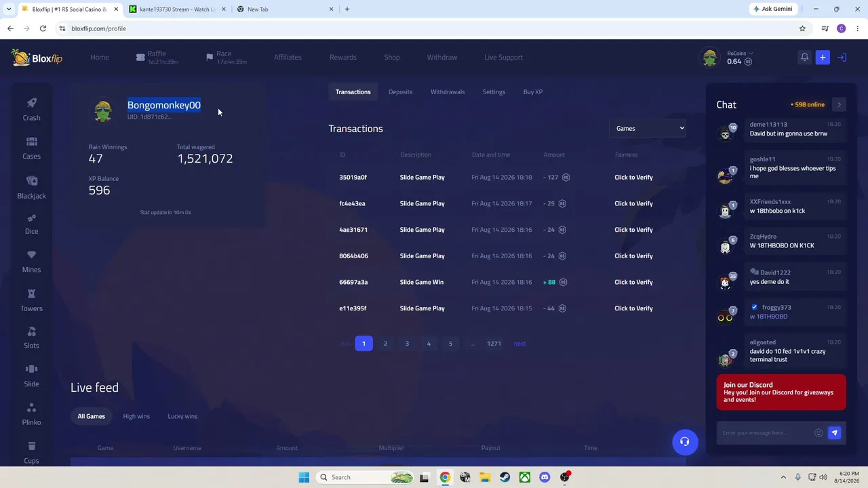
Task: Go to Blackjack in the sidebar
Action: pyautogui.click(x=31, y=188)
